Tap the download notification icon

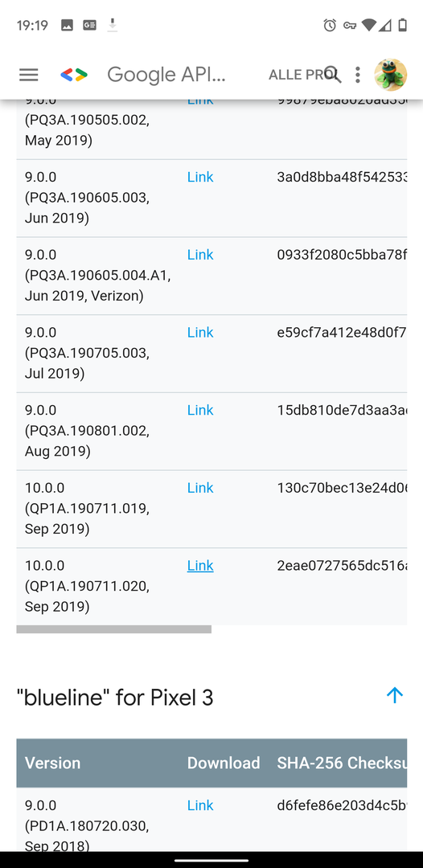113,25
